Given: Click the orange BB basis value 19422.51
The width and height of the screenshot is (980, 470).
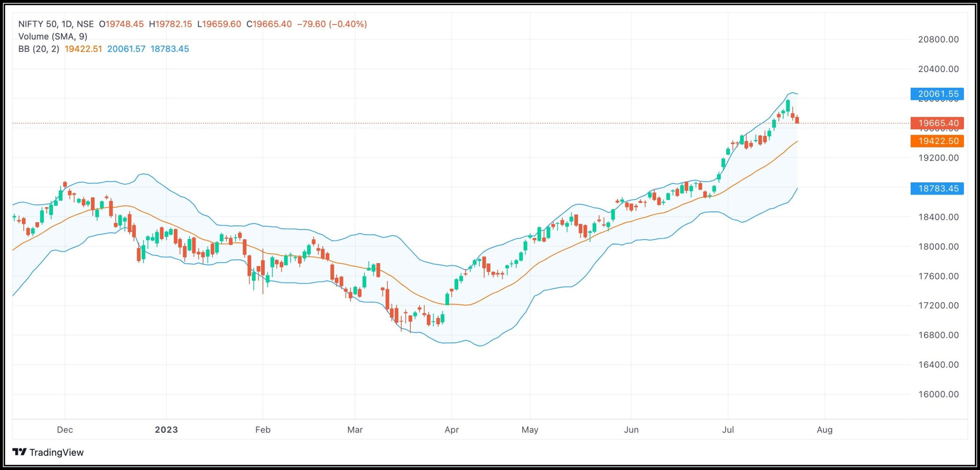Looking at the screenshot, I should (83, 49).
